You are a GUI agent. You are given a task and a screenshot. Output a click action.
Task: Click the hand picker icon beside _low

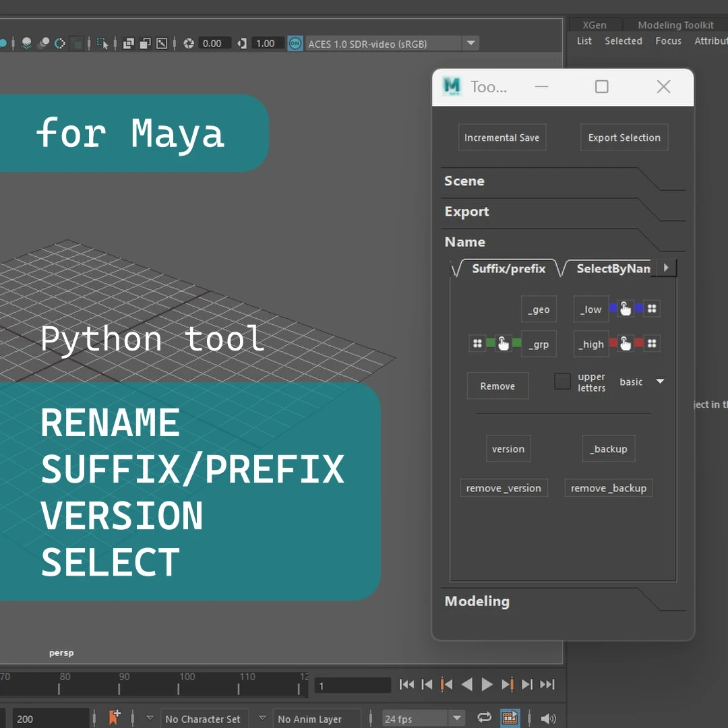(x=625, y=309)
